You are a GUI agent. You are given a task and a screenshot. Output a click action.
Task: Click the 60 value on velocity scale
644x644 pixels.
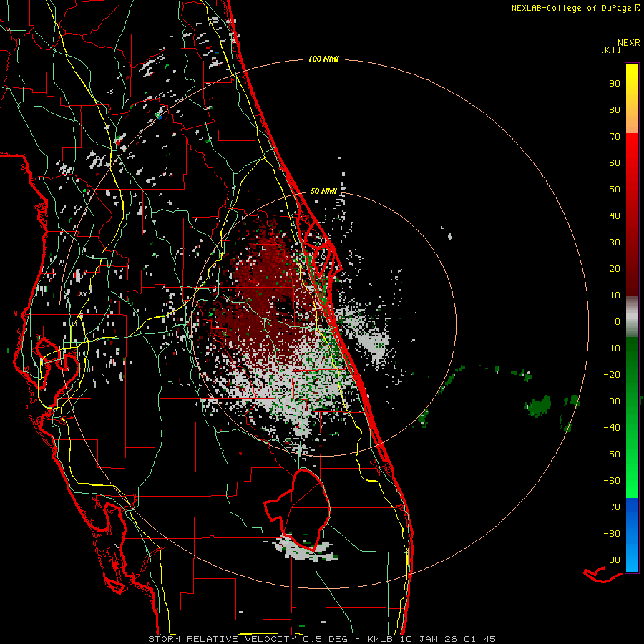615,163
